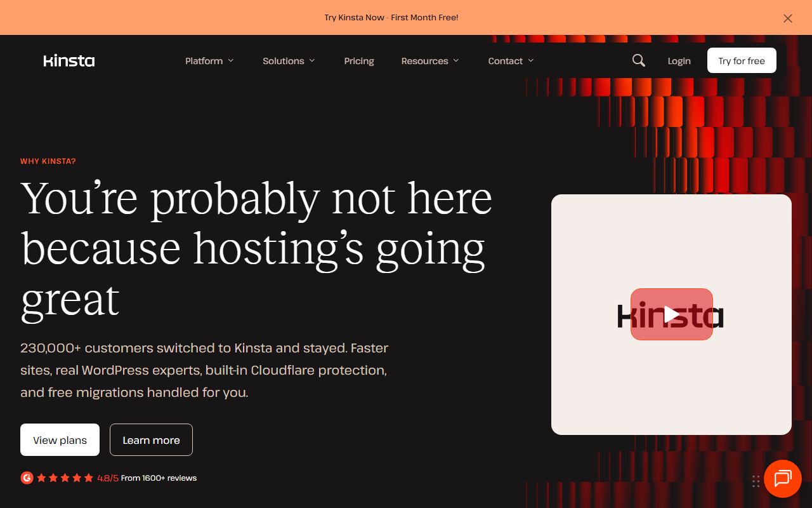Expand the Resources dropdown
This screenshot has height=508, width=812.
[x=430, y=61]
